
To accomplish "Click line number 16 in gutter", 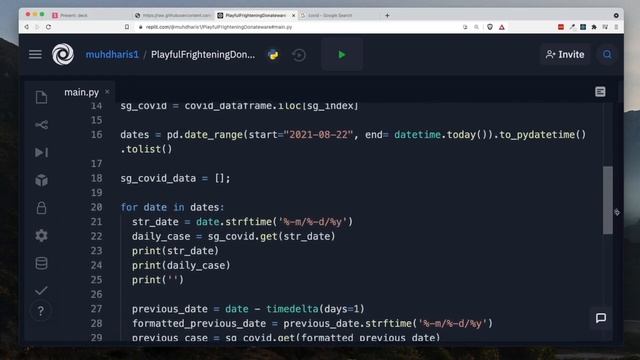I will coord(97,135).
